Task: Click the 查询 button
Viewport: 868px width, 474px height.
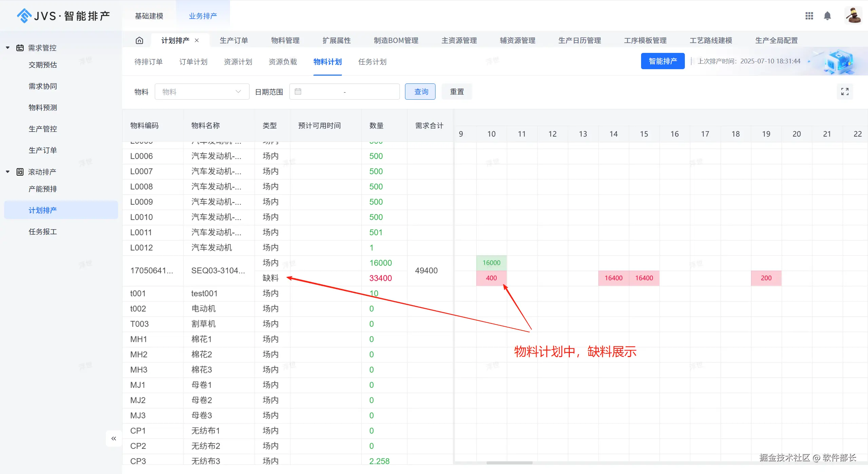Action: pyautogui.click(x=420, y=92)
